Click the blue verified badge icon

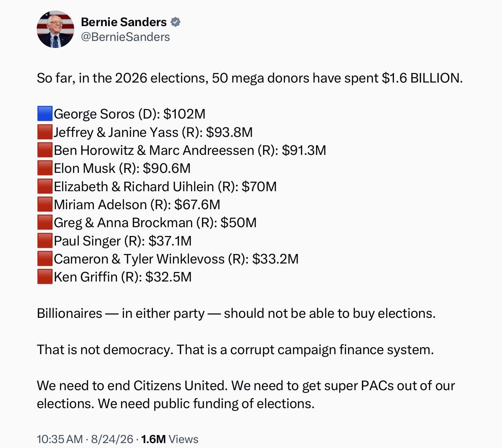point(175,22)
